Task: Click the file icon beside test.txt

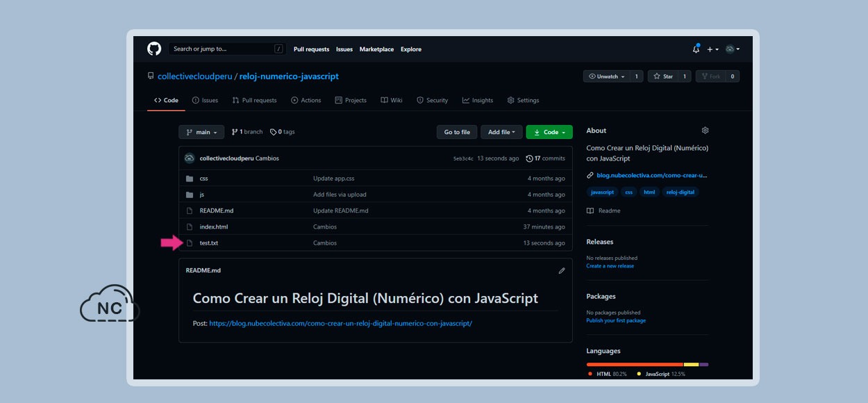Action: [x=190, y=242]
